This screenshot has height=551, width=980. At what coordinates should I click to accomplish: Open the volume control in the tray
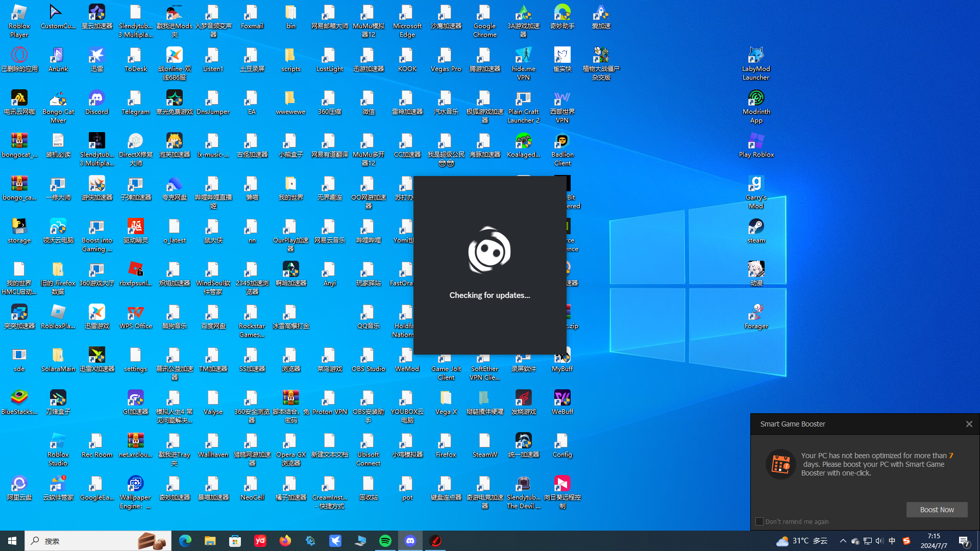pyautogui.click(x=879, y=541)
